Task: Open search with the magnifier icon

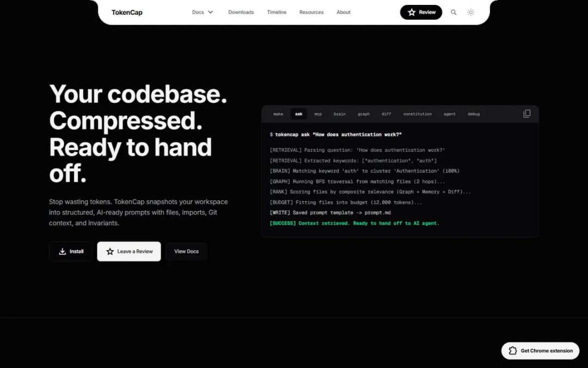Action: click(x=454, y=12)
